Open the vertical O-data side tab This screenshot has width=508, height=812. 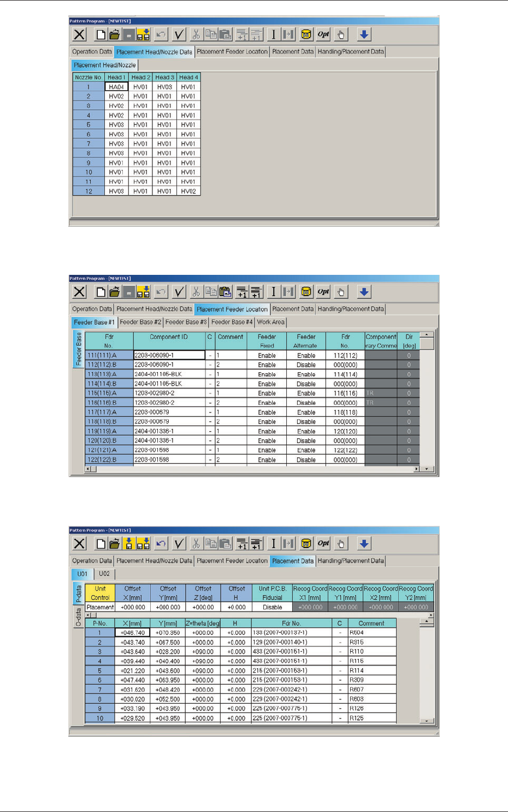[x=78, y=617]
